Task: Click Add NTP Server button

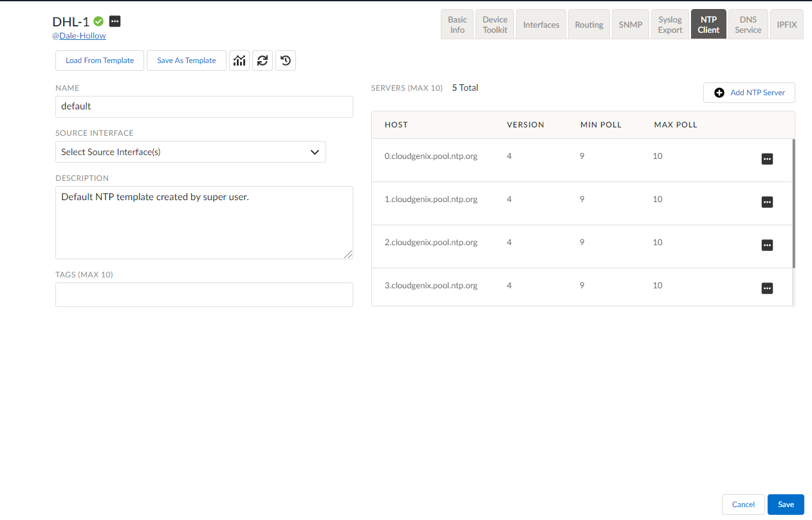Action: (x=749, y=93)
